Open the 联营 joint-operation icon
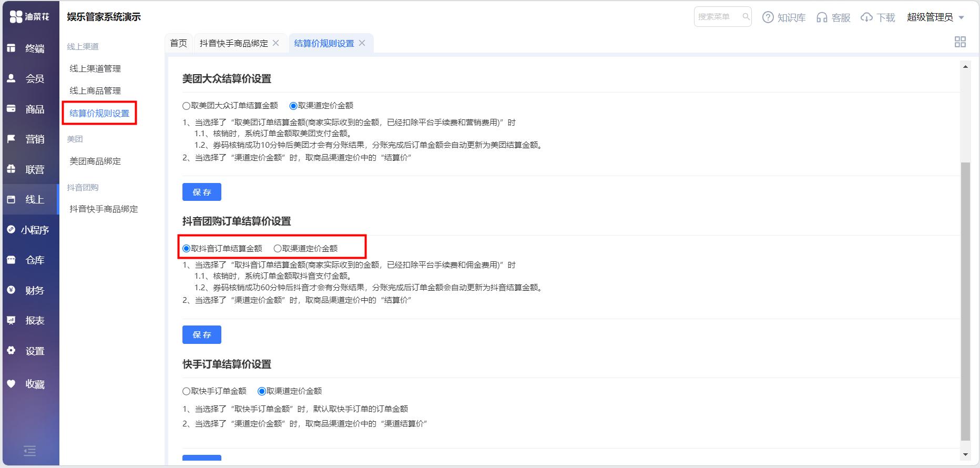Viewport: 980px width, 468px height. pos(11,169)
